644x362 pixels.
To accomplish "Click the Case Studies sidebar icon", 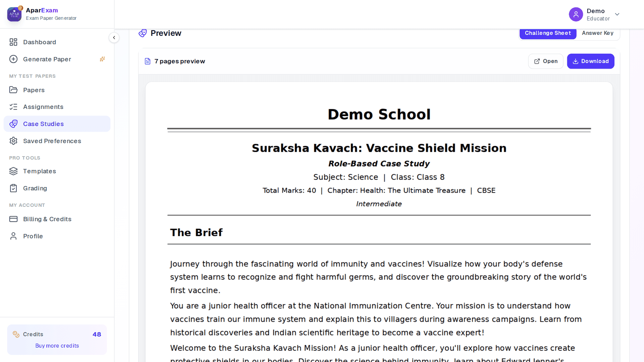I will click(13, 124).
